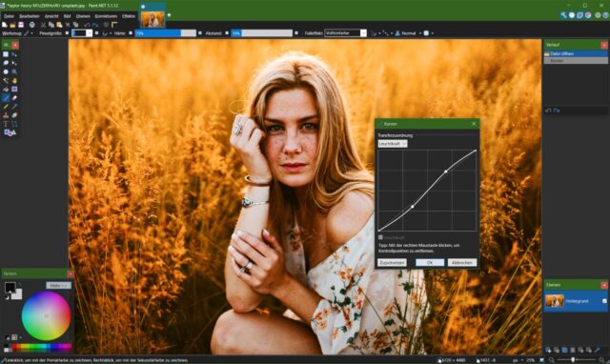
Task: Select the Clone Stamp tool
Action: [x=6, y=115]
